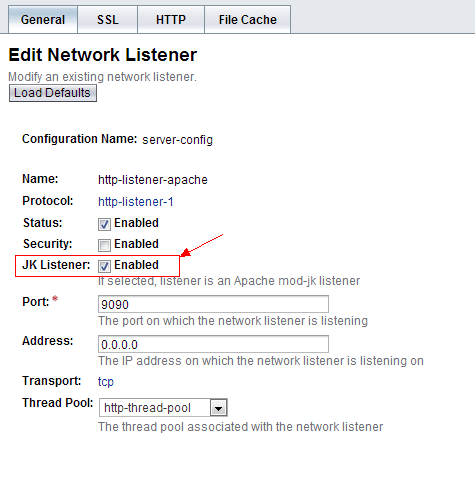Click the server-config configuration name
This screenshot has height=481, width=475.
click(x=177, y=139)
